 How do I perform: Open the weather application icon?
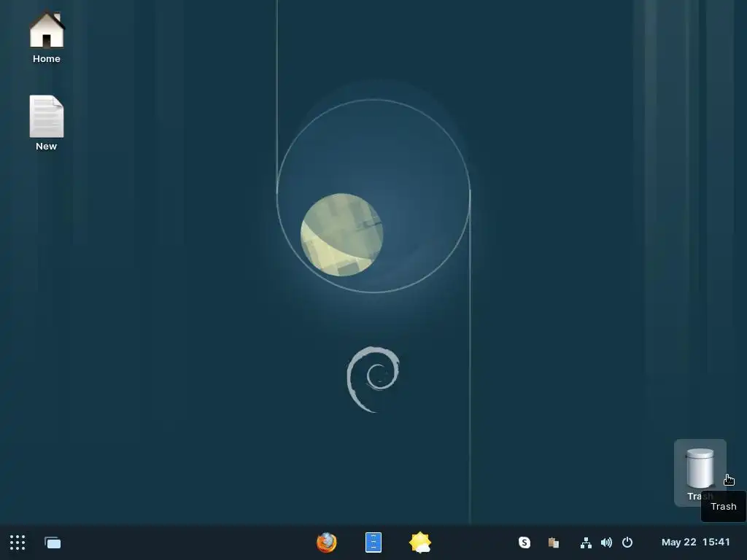tap(419, 542)
